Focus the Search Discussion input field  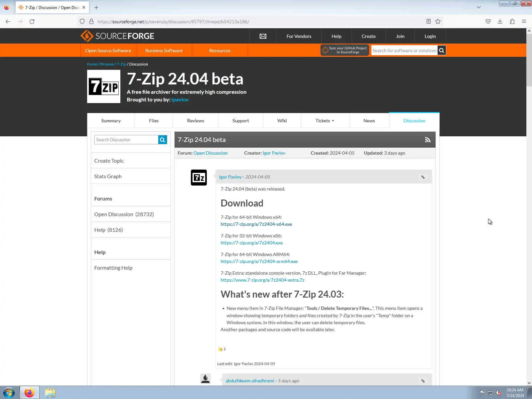tap(126, 140)
